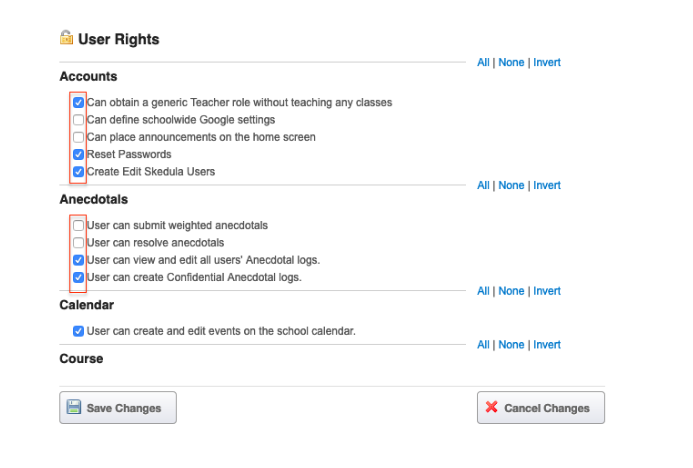
Task: Click the red X icon on Cancel Changes
Action: [x=491, y=407]
